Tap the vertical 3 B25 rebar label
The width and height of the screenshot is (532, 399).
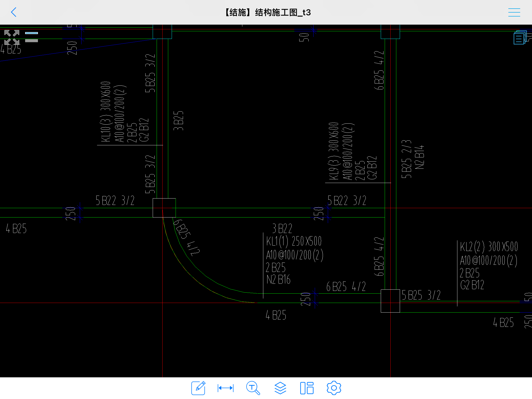click(178, 121)
